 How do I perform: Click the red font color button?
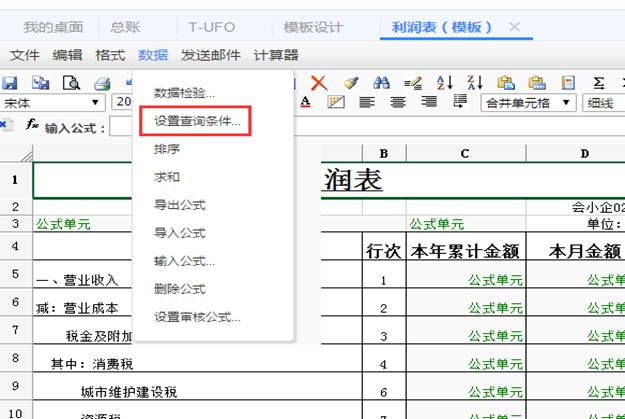[x=305, y=102]
